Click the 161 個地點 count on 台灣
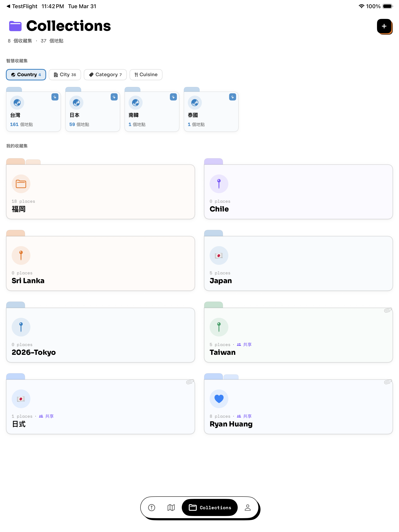 [21, 124]
